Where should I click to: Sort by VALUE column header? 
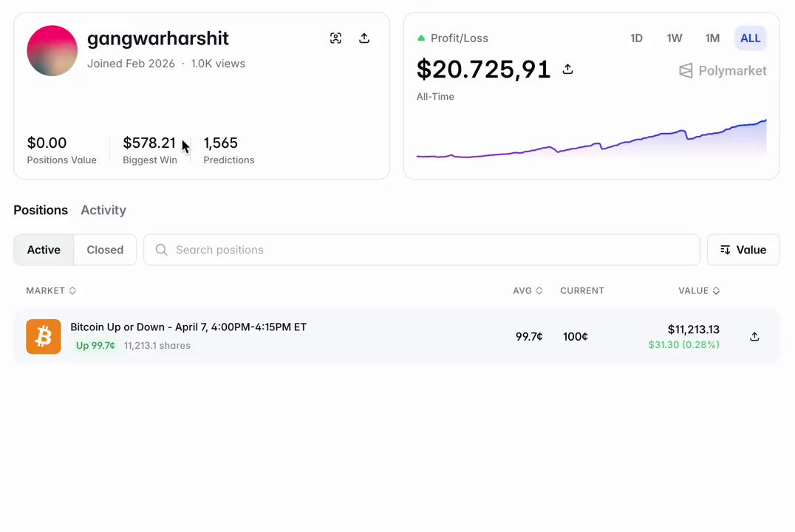[x=699, y=290]
